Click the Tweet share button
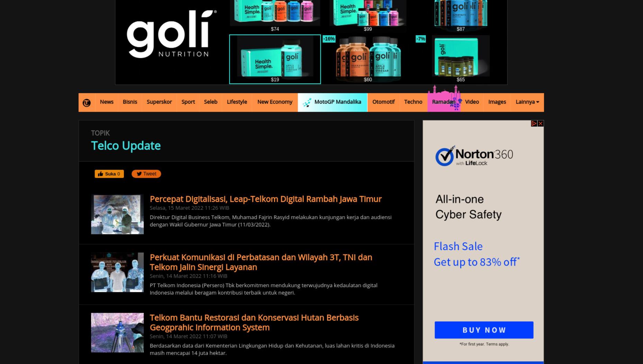This screenshot has width=643, height=364. coord(146,174)
